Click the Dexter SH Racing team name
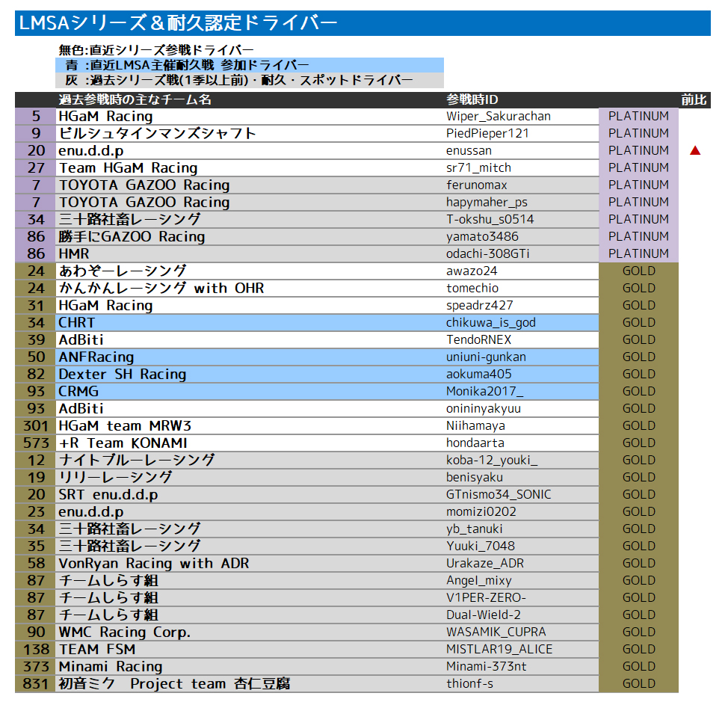 coord(123,375)
